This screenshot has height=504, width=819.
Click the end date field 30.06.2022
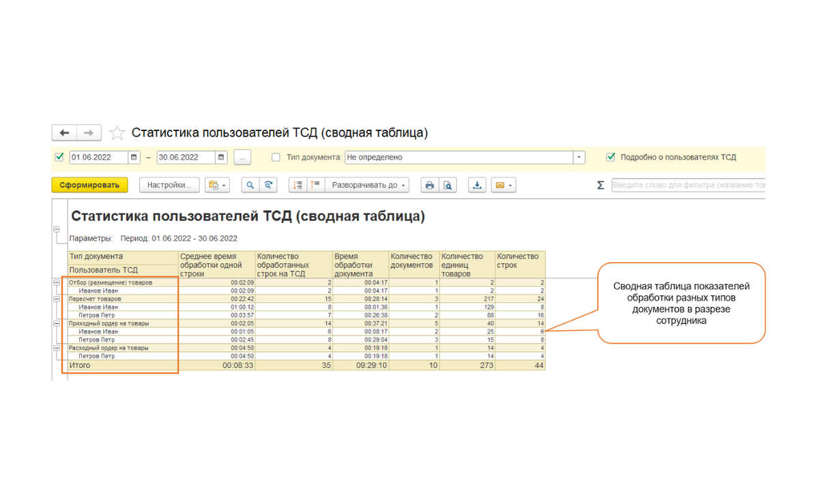click(x=186, y=158)
